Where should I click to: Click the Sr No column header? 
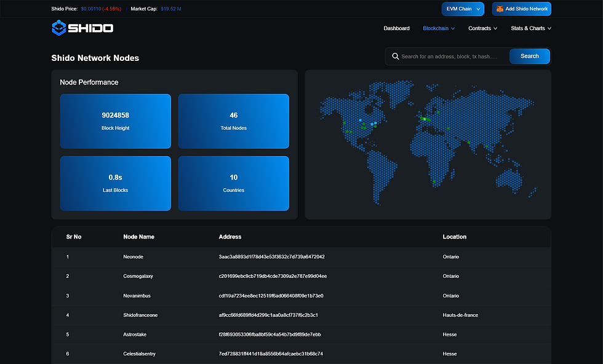[74, 237]
